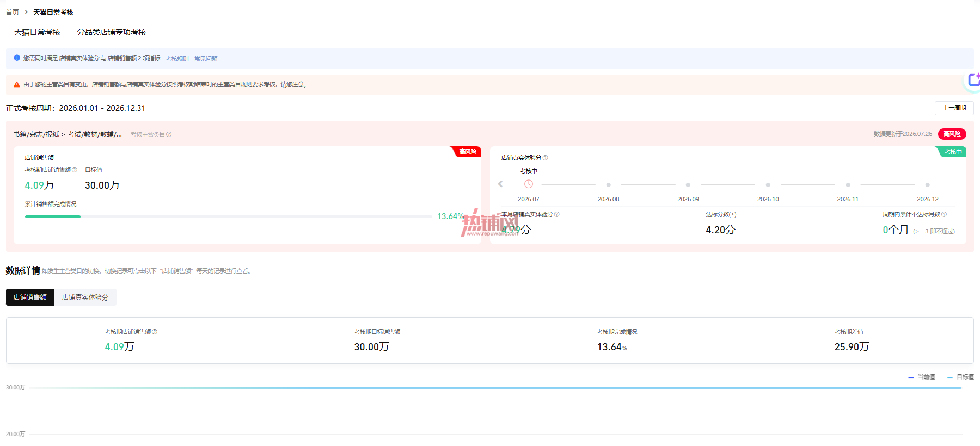Click the help icon beside 考核主营类目
Viewport: 980px width, 446px height.
click(x=169, y=134)
